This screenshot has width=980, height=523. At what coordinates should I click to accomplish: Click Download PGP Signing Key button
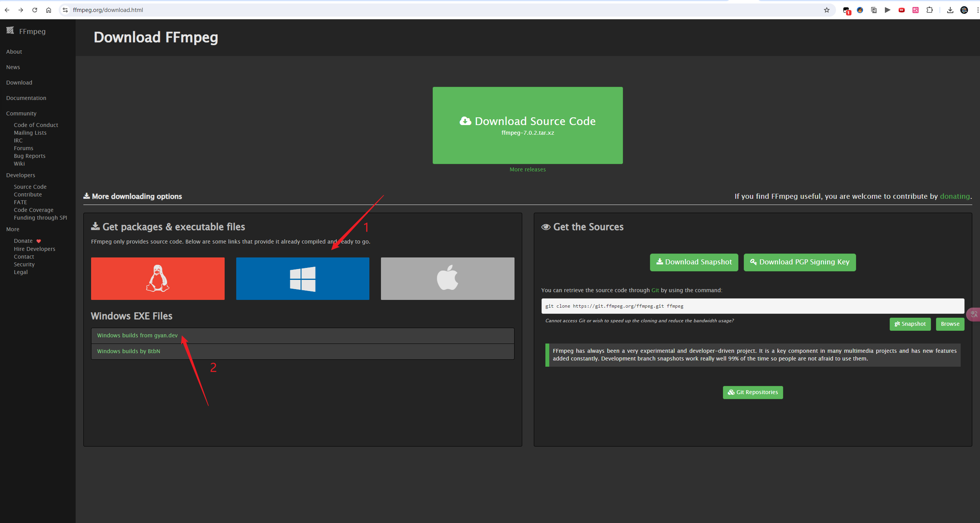(799, 262)
